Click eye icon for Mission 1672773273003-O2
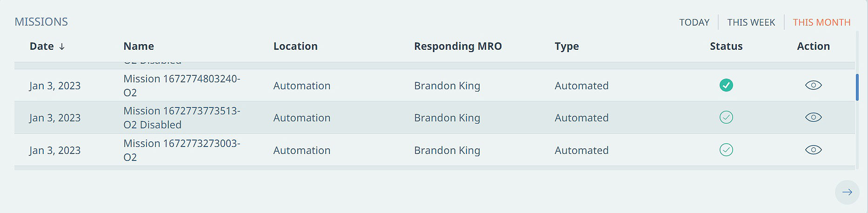868x213 pixels. [813, 150]
